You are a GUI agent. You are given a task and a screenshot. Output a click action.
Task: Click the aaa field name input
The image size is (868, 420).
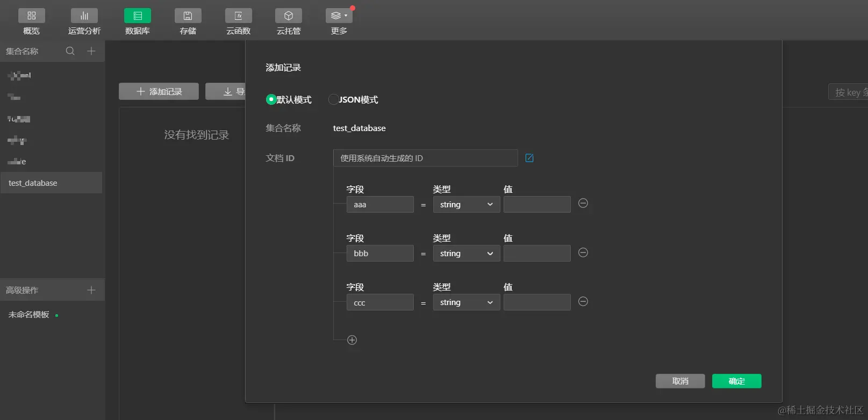(x=380, y=205)
